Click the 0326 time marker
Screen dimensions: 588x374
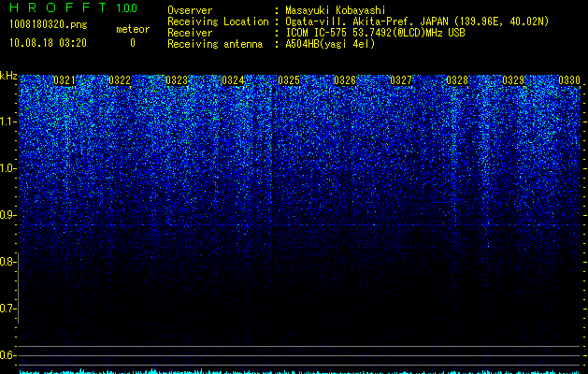click(345, 80)
